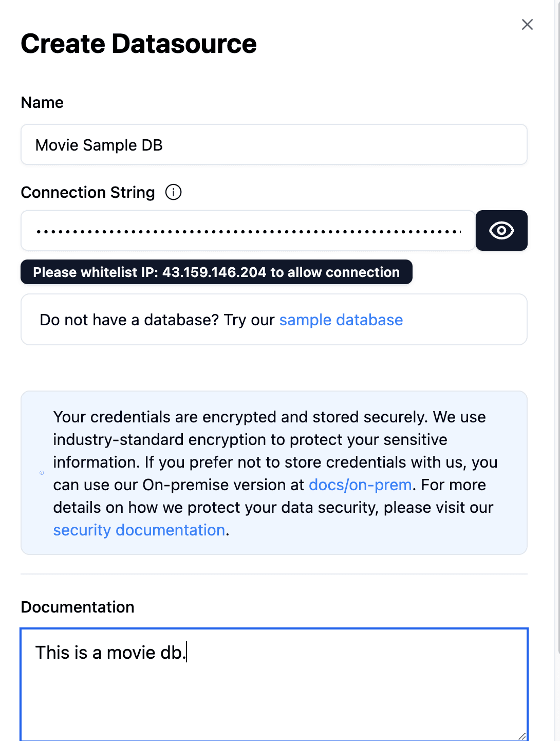Click inside the Documentation text area
560x741 pixels.
click(x=274, y=689)
